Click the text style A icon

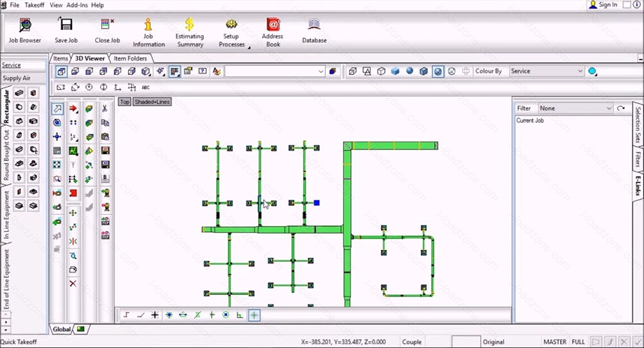[216, 71]
